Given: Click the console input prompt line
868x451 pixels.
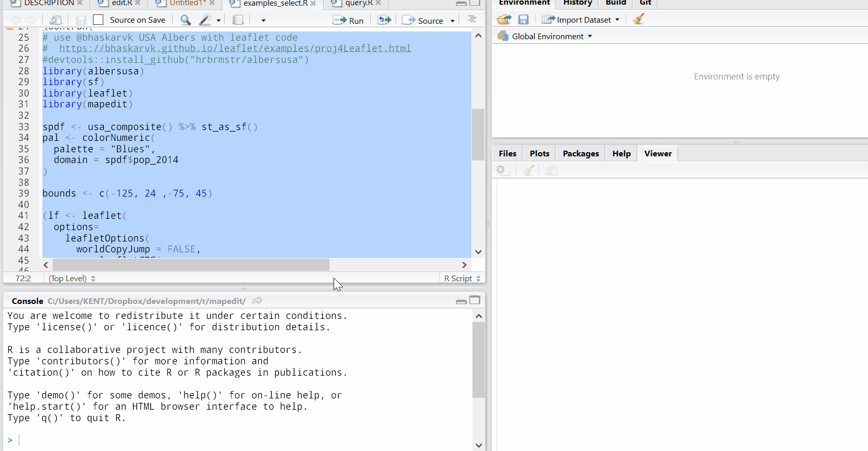Looking at the screenshot, I should [238, 440].
